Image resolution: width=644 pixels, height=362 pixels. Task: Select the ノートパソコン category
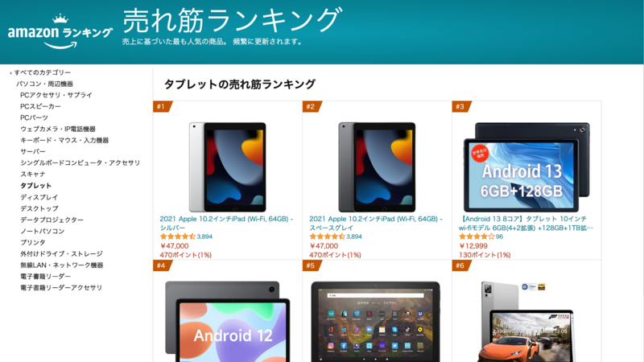pos(43,231)
